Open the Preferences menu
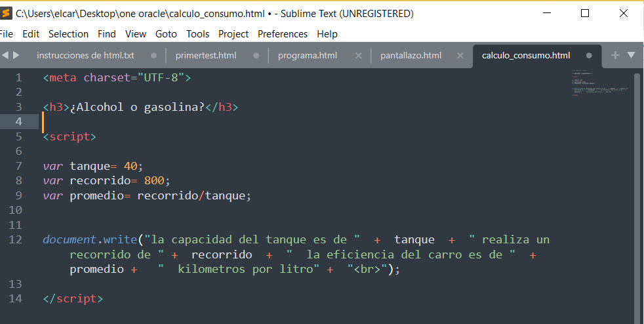644x324 pixels. click(x=283, y=34)
